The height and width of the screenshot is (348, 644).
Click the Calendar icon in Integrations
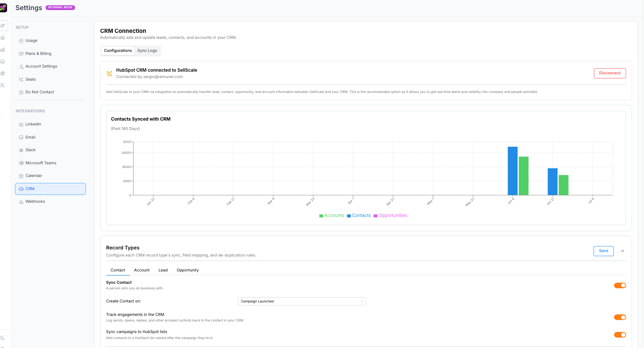tap(21, 176)
